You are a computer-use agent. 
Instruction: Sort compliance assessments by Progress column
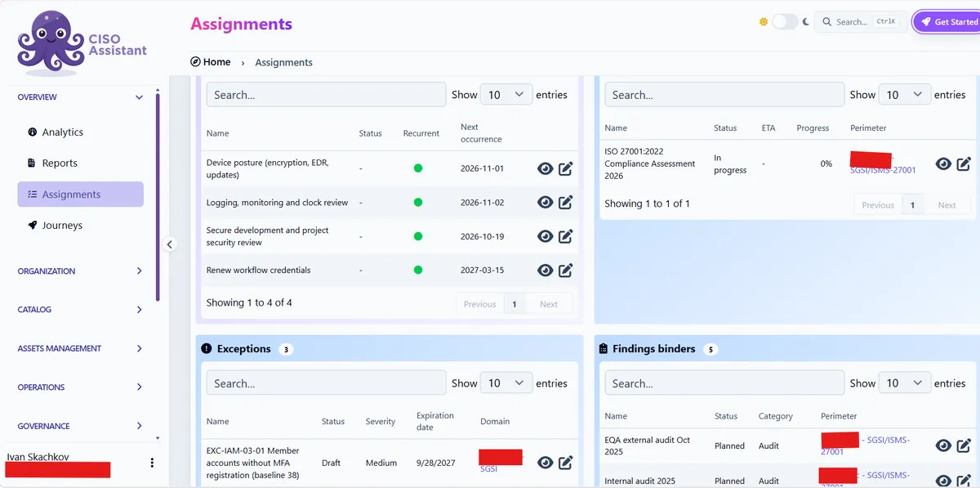pyautogui.click(x=813, y=128)
